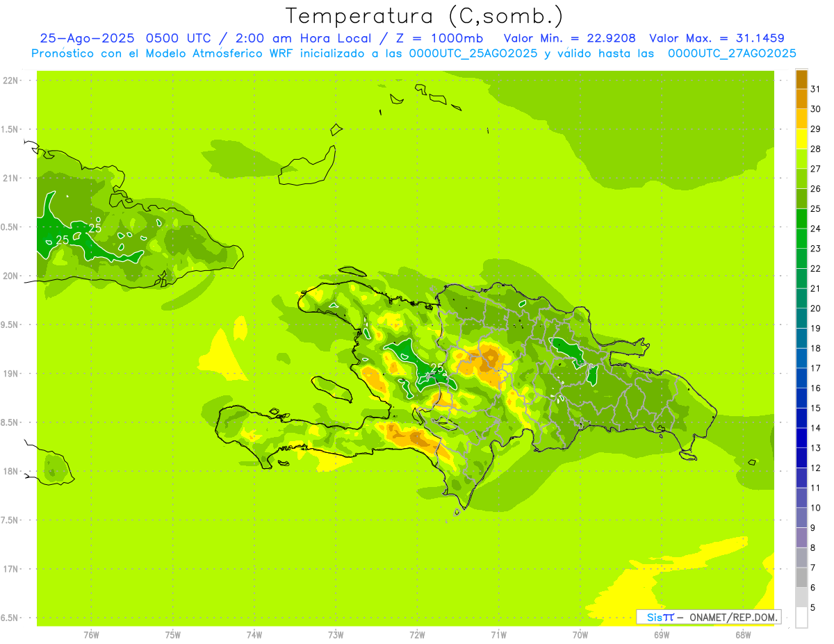Click the legend value 23
This screenshot has height=644, width=834.
click(x=815, y=248)
